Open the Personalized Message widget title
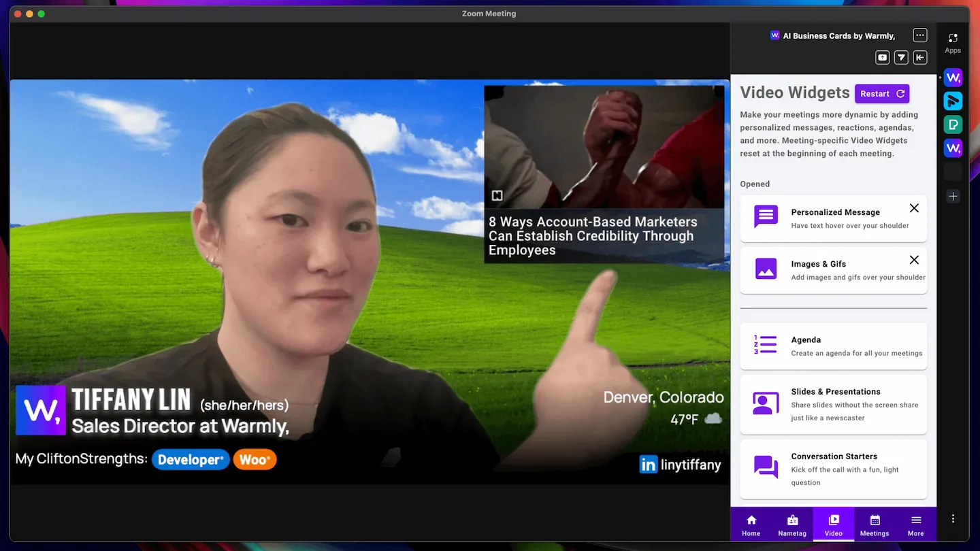This screenshot has height=551, width=980. point(835,212)
